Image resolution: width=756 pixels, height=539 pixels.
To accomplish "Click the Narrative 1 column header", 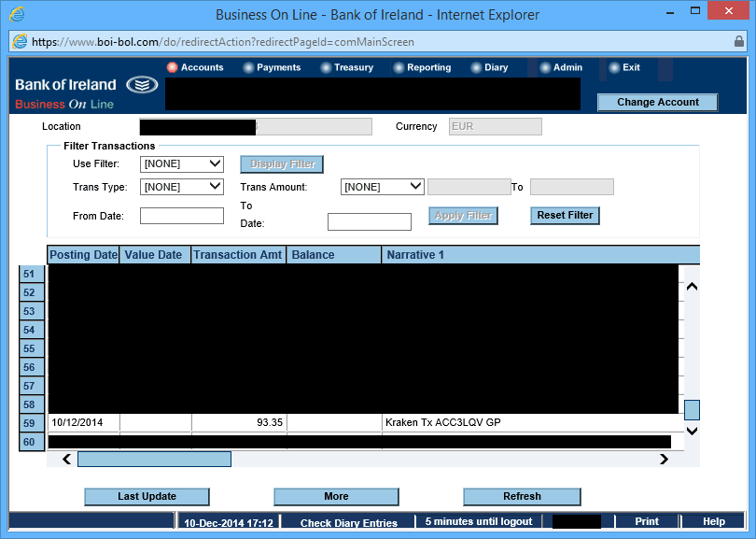I will [x=540, y=255].
